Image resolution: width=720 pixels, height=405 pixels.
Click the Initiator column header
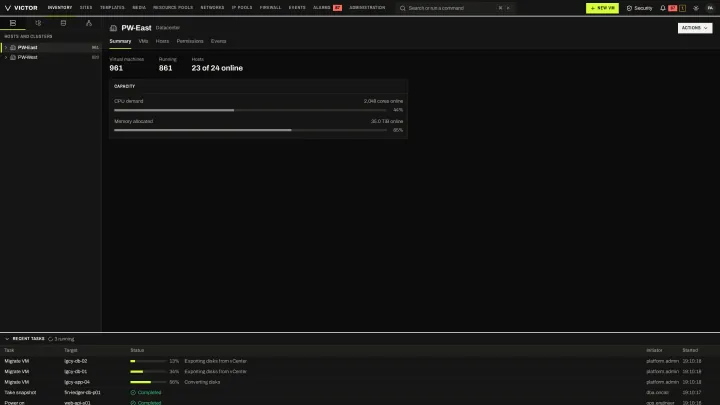click(654, 350)
